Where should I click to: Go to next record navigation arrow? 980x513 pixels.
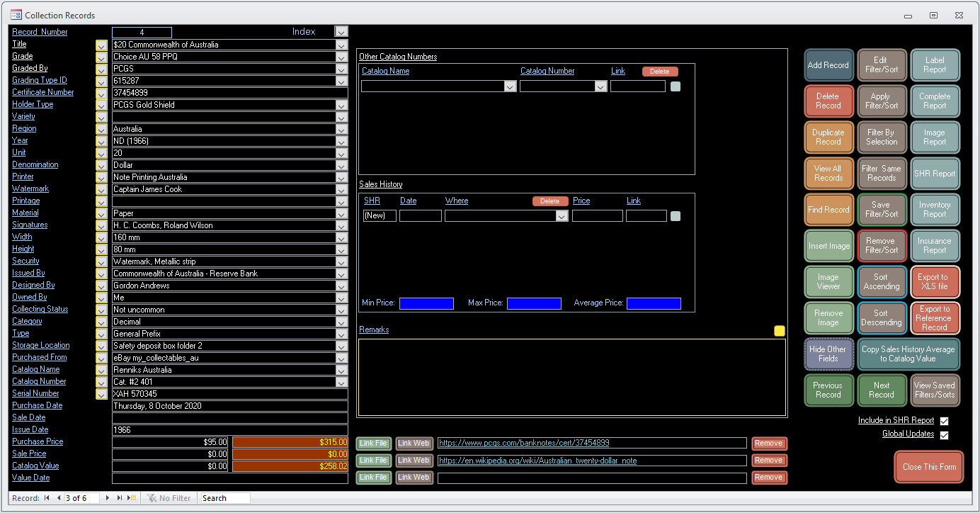coord(108,498)
